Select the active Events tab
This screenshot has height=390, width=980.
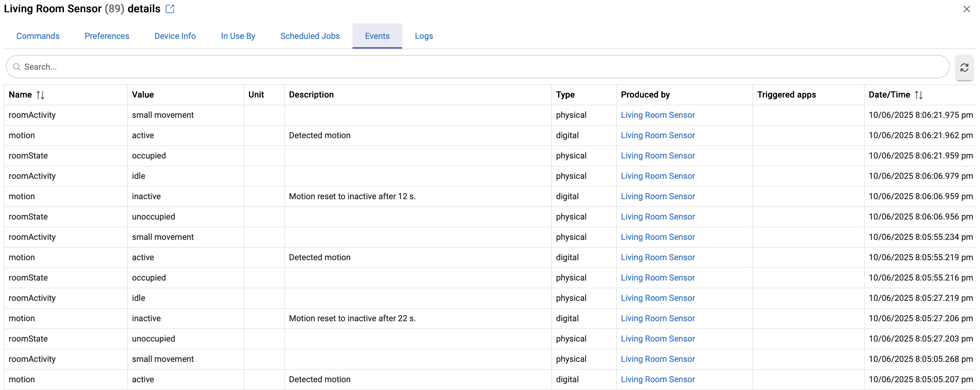377,36
